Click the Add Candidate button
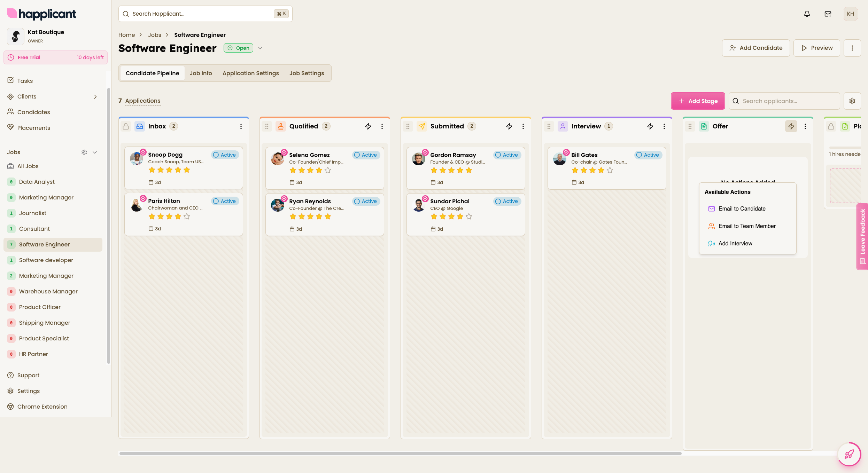The width and height of the screenshot is (868, 473). coord(756,48)
